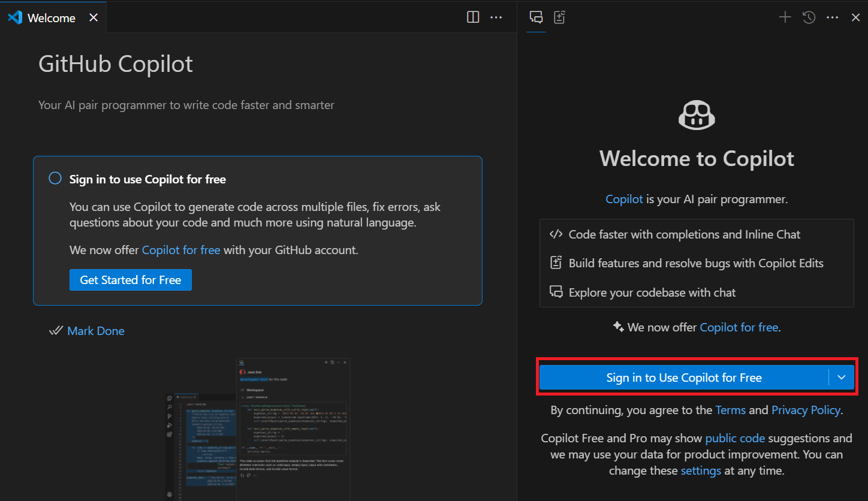Open the Privacy Policy link
868x501 pixels.
coord(806,410)
